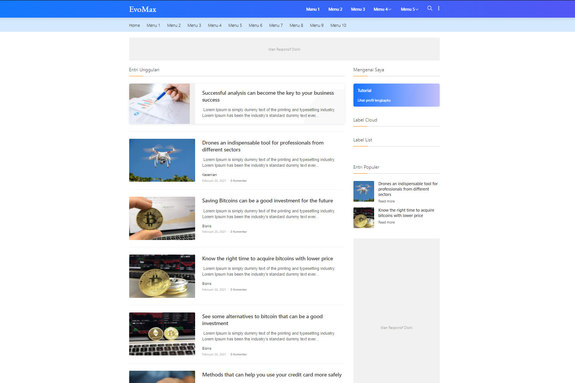This screenshot has width=575, height=383.
Task: Click the Tutorial profile card
Action: click(396, 95)
